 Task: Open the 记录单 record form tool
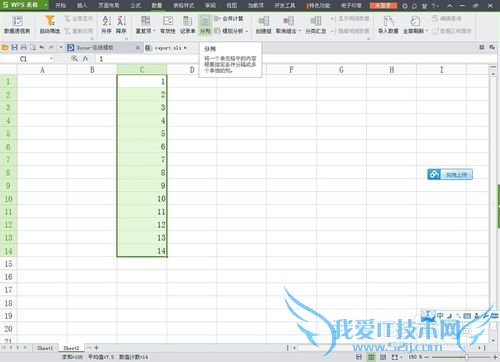coord(188,25)
